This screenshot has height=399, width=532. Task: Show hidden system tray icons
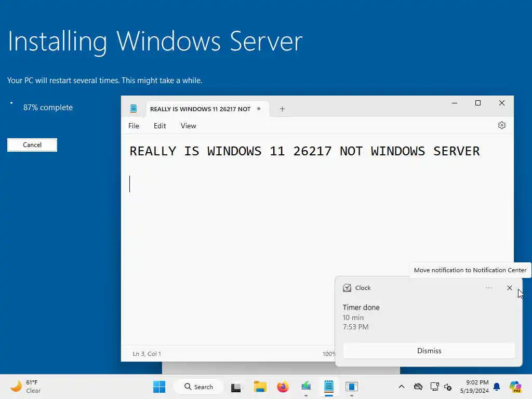pos(402,387)
